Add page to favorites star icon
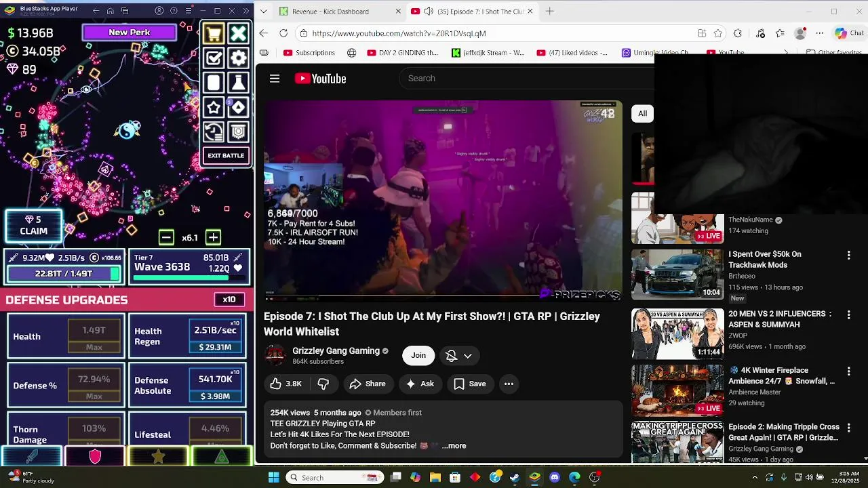 point(718,33)
